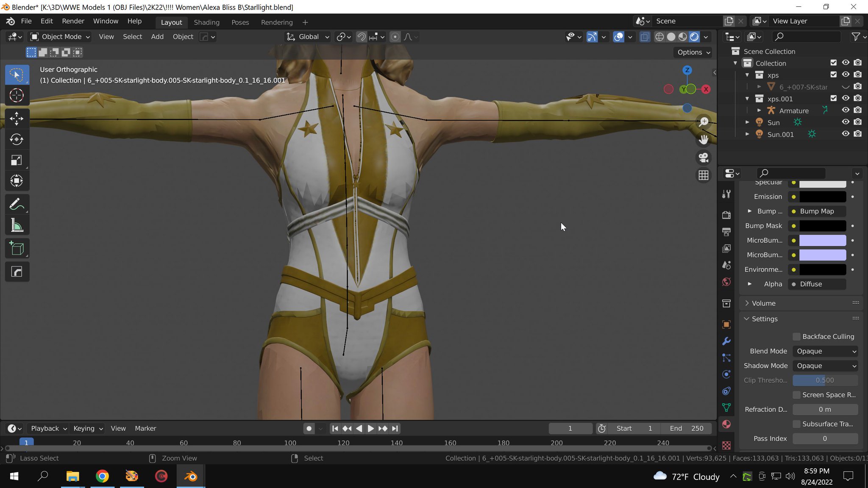Open the Object Mode dropdown
The width and height of the screenshot is (868, 488).
click(60, 37)
